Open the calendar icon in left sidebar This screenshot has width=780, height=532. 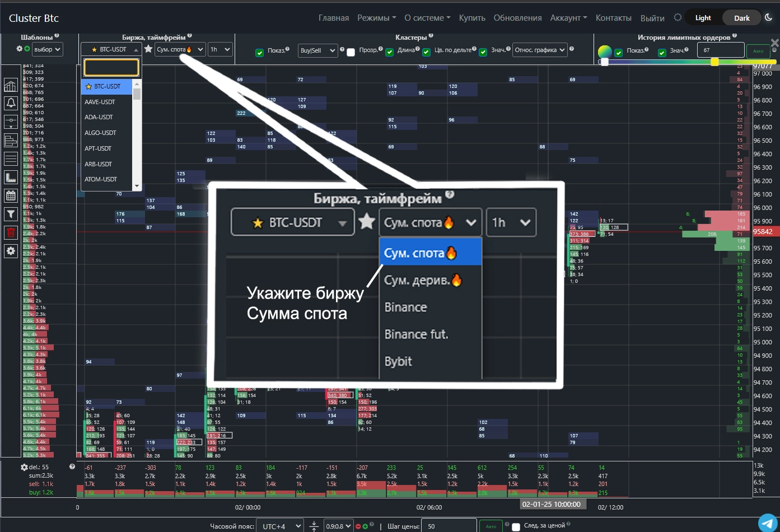[x=11, y=195]
